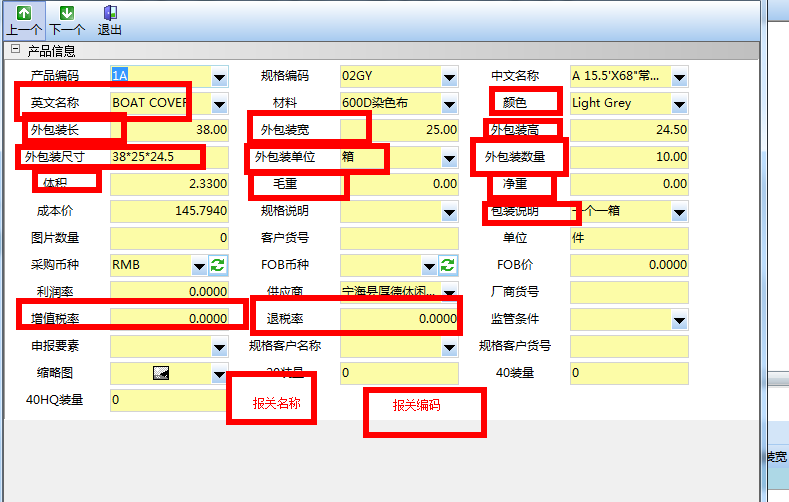The image size is (789, 502).
Task: Open the 外包装单位 dropdown
Action: click(449, 157)
